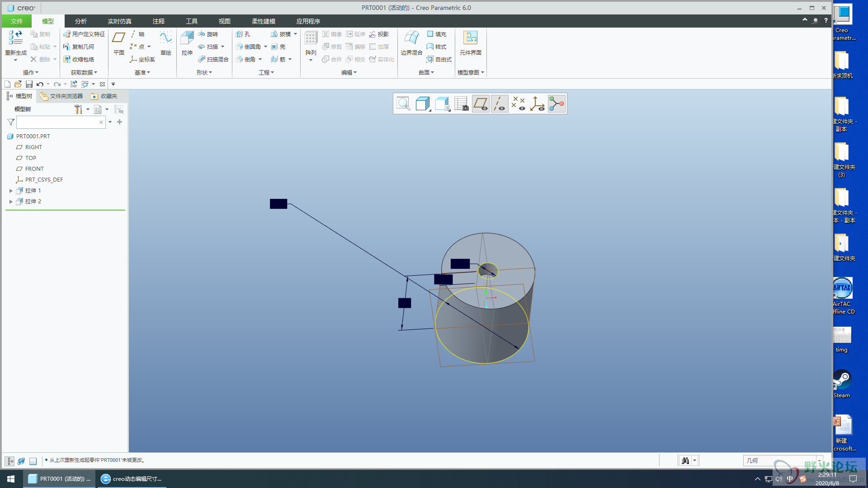Create a datum 轴 (Axis)
This screenshot has width=868, height=488.
(x=137, y=34)
